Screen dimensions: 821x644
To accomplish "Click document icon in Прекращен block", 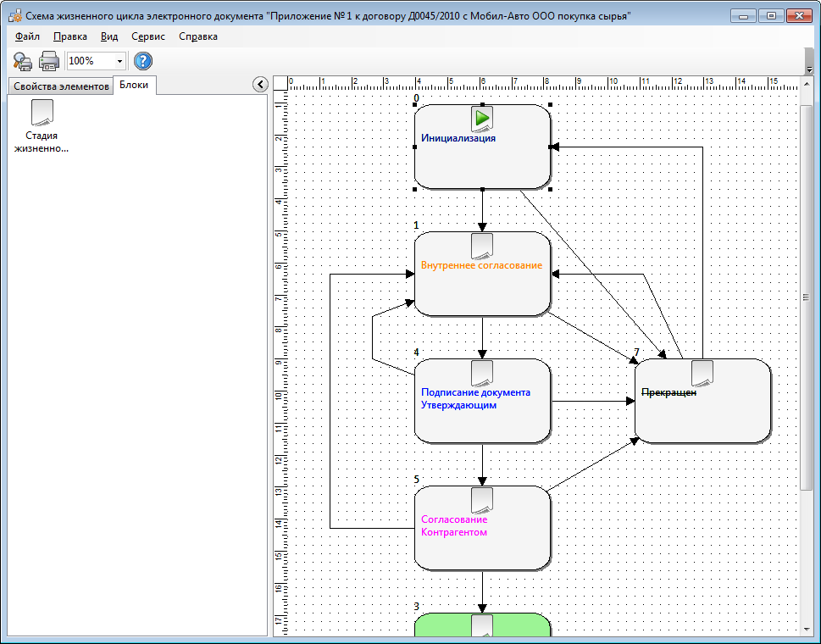I will pos(702,374).
